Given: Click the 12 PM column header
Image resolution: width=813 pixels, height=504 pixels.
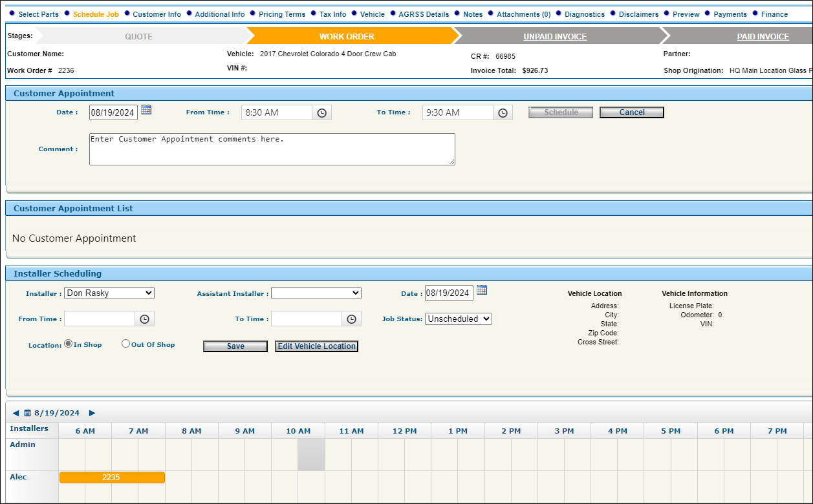Looking at the screenshot, I should click(x=405, y=431).
